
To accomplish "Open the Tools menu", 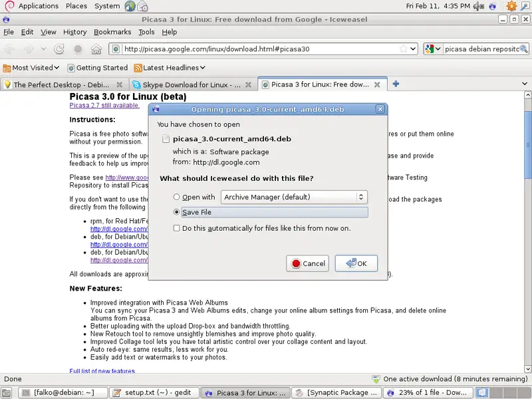I will (146, 32).
